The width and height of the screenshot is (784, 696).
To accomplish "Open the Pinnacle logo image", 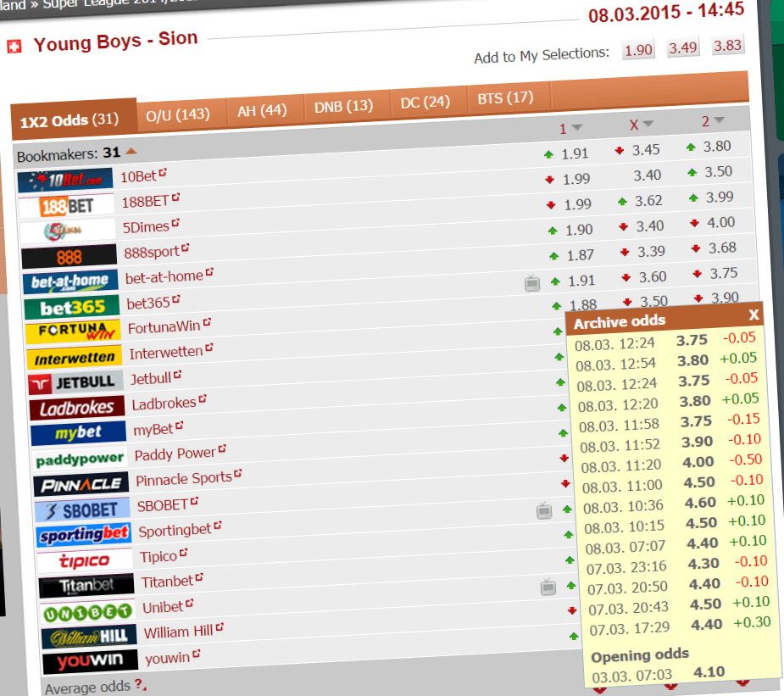I will (x=81, y=485).
